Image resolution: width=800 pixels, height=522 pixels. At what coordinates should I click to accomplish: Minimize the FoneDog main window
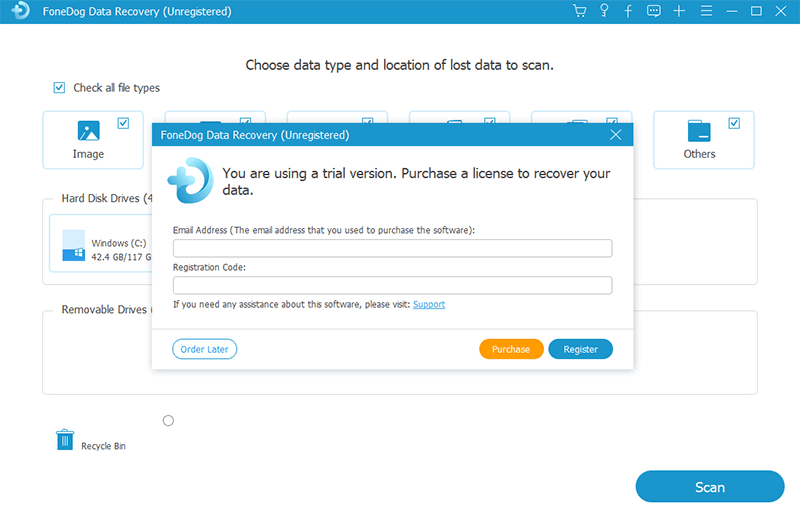[732, 11]
